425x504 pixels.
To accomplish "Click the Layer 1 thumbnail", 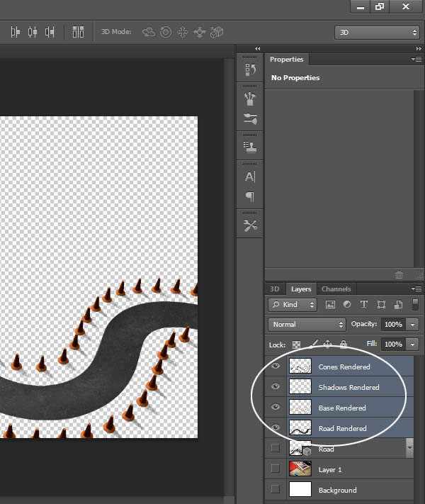I will tap(300, 469).
